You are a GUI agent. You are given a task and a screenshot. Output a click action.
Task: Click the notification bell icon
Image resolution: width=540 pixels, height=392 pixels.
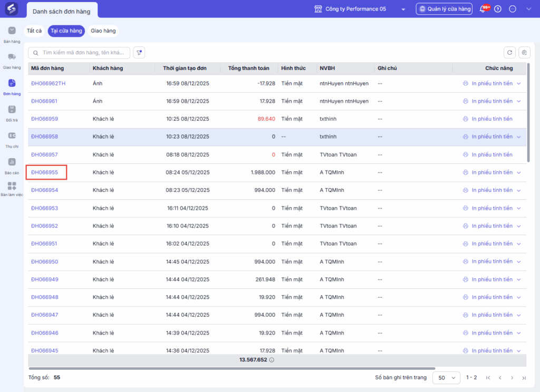coord(483,9)
